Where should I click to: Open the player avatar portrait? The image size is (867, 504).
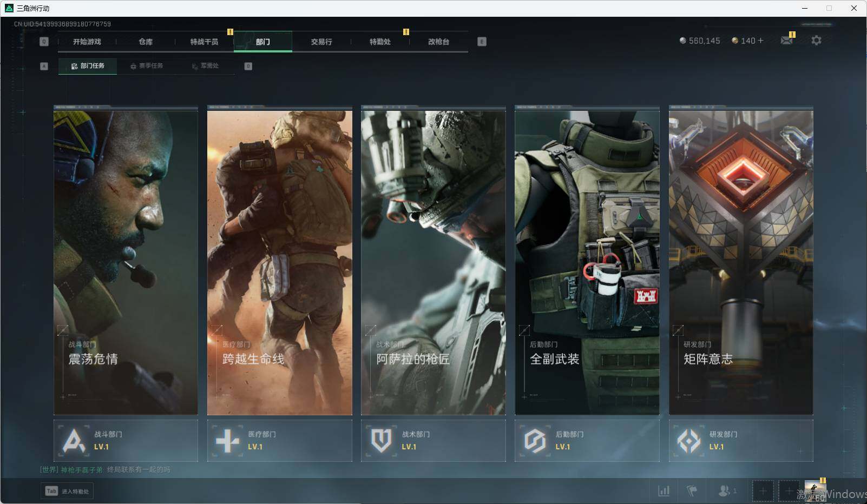(815, 491)
